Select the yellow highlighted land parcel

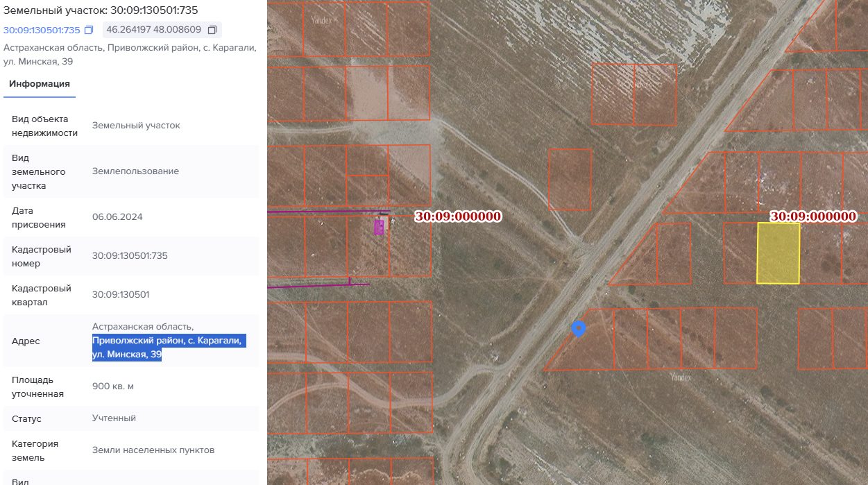[778, 253]
